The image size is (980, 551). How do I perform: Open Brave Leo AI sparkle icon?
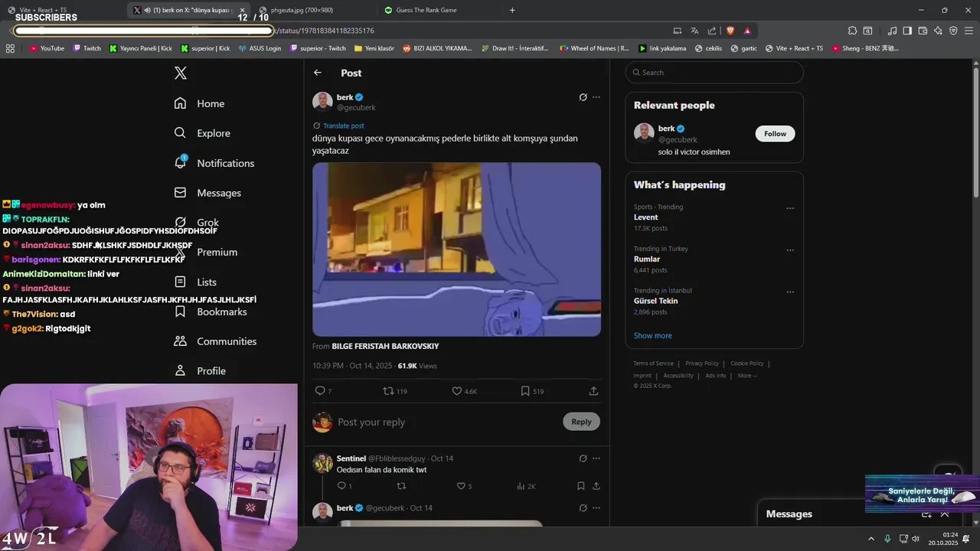pos(938,31)
